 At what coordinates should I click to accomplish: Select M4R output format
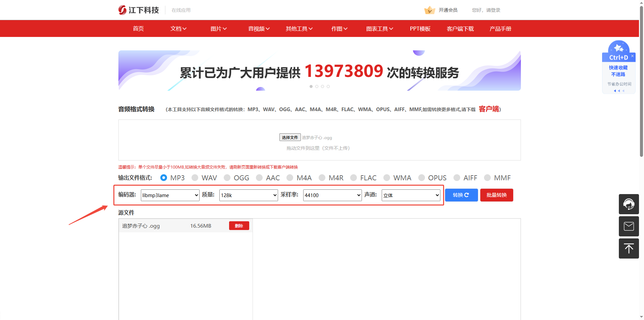point(322,178)
